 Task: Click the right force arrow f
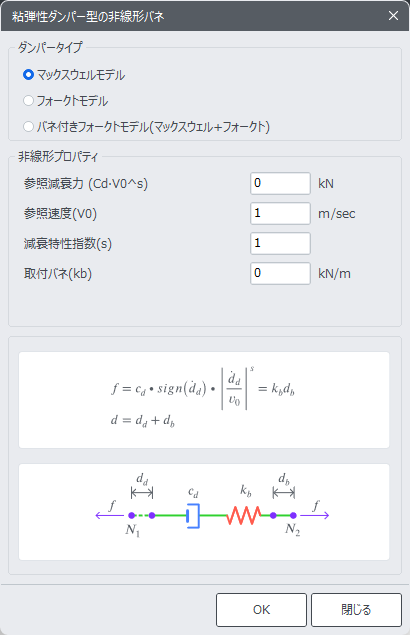(315, 515)
